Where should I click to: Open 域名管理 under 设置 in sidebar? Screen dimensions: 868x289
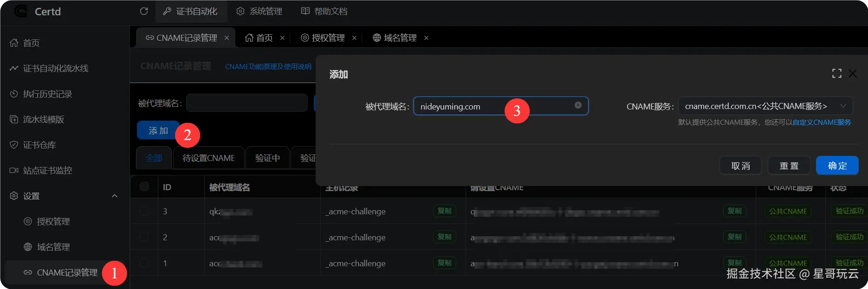(64, 247)
